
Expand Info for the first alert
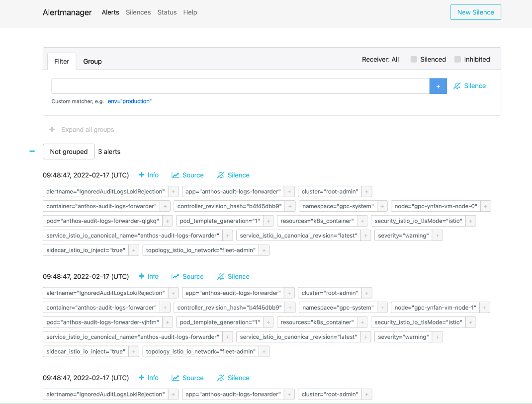point(148,175)
